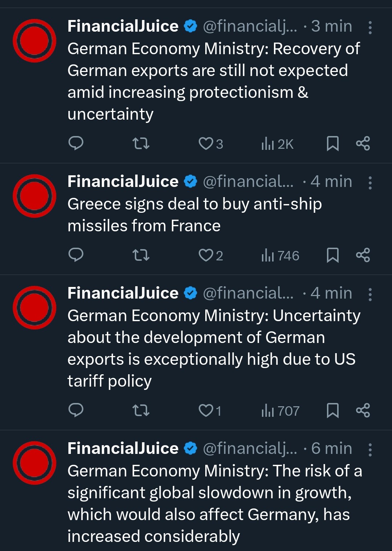Open the global slowdown risk tweet text
This screenshot has width=392, height=551.
pyautogui.click(x=215, y=503)
